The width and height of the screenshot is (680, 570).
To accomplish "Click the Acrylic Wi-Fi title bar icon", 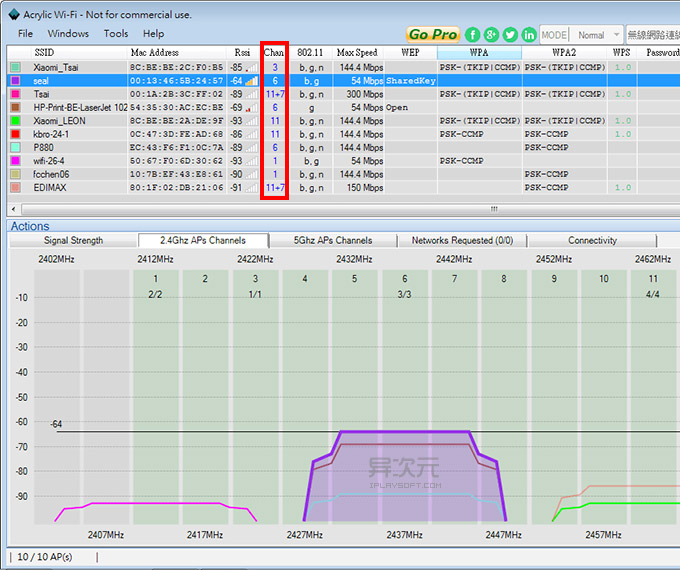I will pyautogui.click(x=11, y=14).
